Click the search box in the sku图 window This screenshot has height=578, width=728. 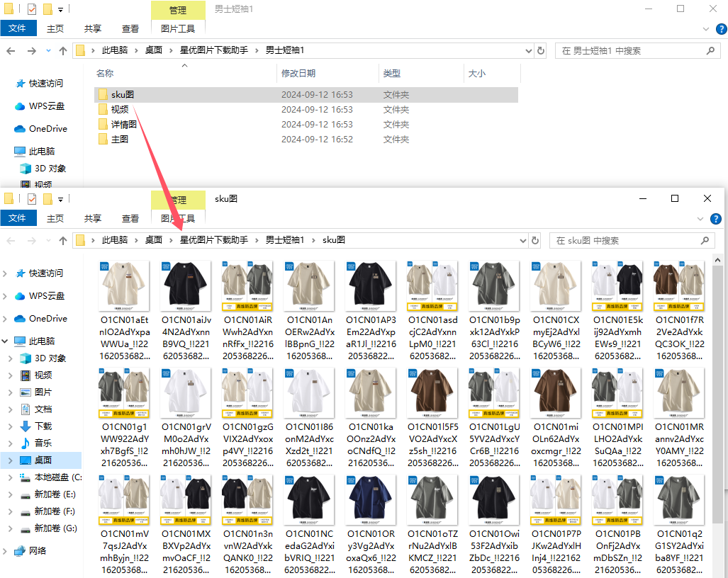[x=632, y=240]
